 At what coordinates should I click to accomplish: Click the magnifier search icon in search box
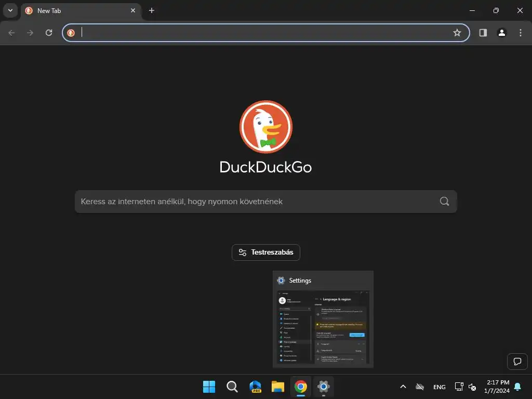(x=445, y=202)
